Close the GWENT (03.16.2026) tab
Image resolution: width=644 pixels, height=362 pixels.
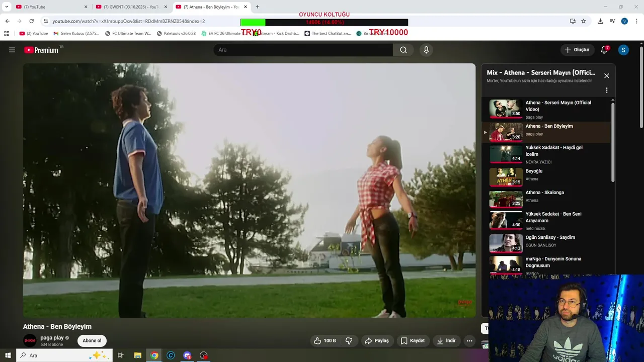[166, 7]
